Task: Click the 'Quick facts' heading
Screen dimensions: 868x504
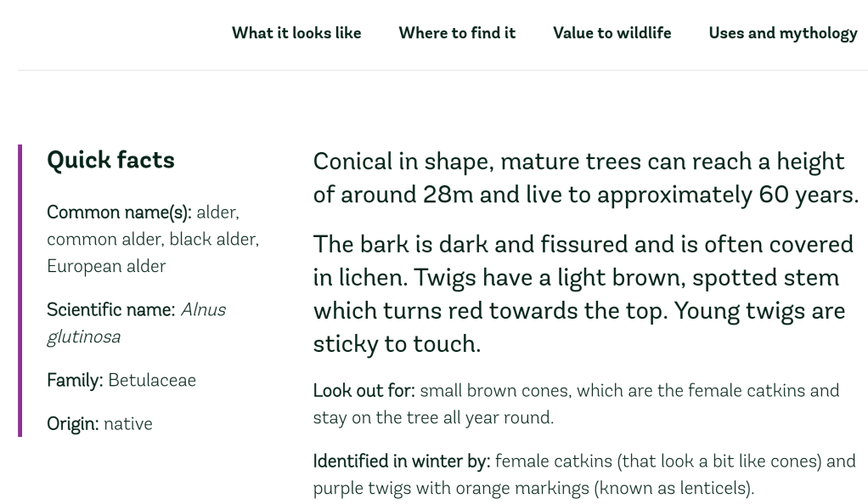Action: pyautogui.click(x=110, y=160)
